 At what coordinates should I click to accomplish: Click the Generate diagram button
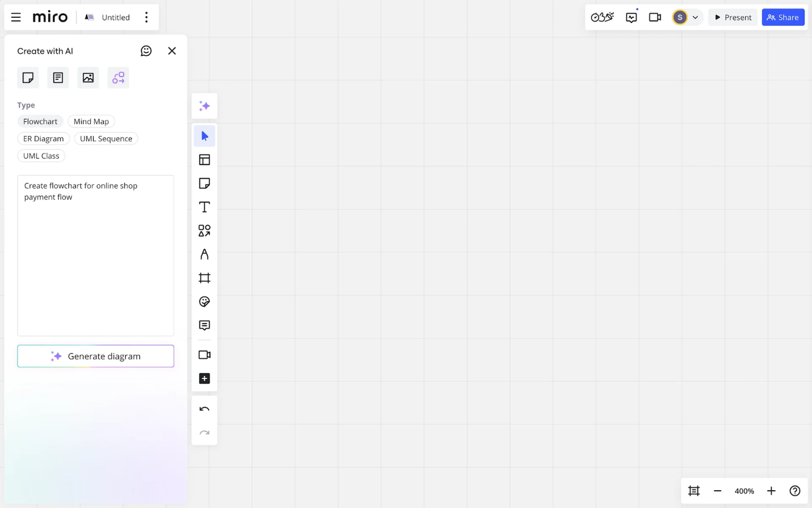click(x=95, y=356)
